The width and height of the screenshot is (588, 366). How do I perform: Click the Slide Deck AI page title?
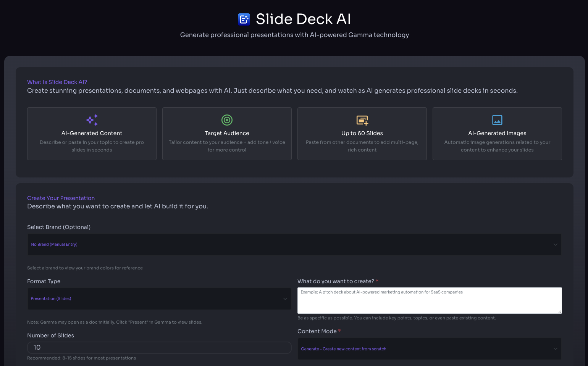(x=303, y=19)
